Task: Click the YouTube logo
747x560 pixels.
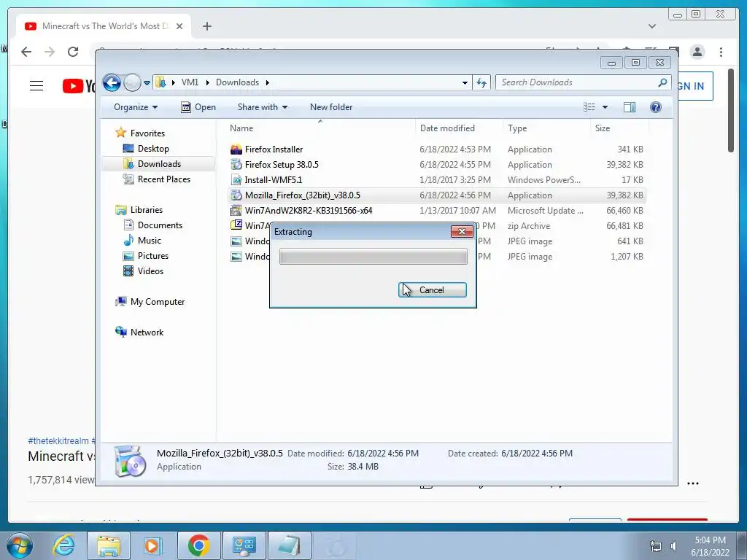Action: [79, 86]
